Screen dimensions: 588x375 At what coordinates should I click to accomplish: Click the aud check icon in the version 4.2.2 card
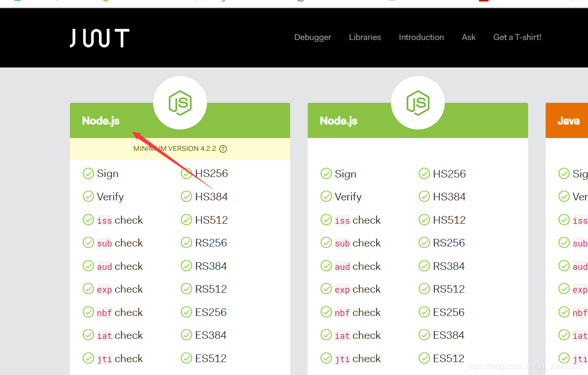click(88, 266)
